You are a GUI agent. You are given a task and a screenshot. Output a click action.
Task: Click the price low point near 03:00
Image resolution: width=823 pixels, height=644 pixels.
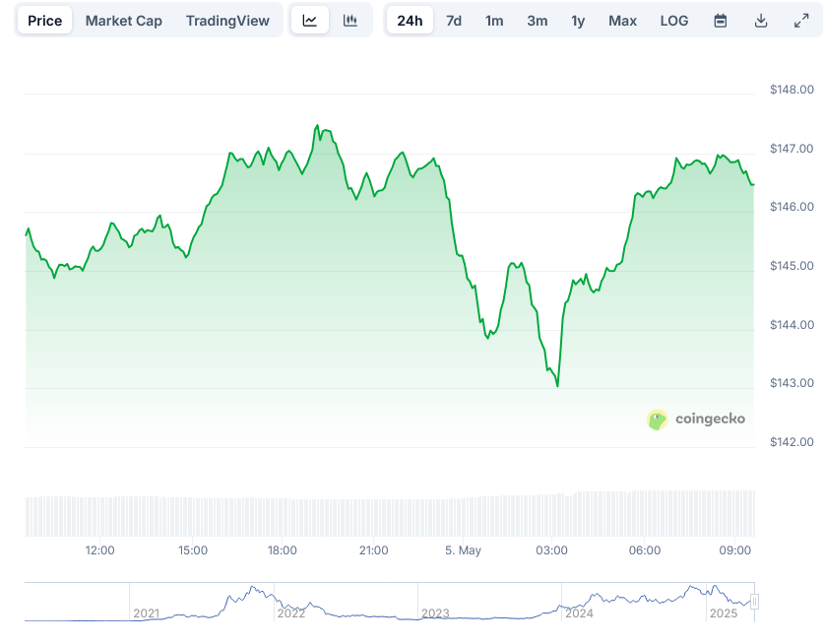tap(557, 386)
